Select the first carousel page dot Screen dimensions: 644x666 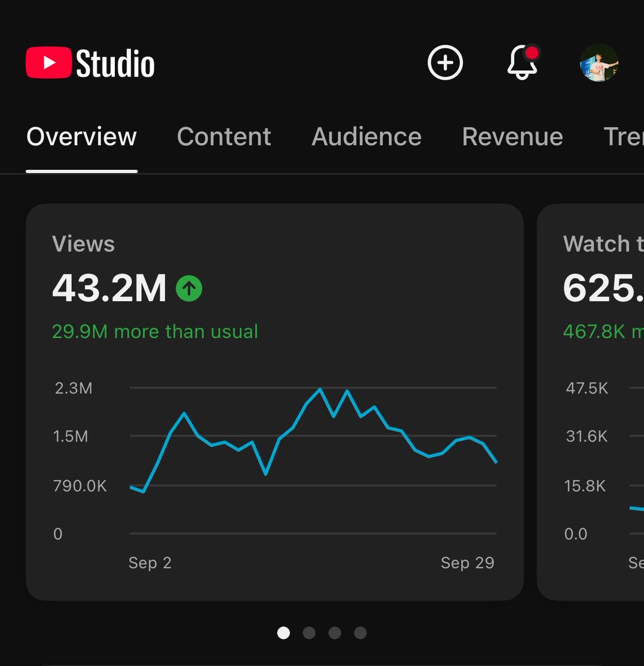coord(283,633)
